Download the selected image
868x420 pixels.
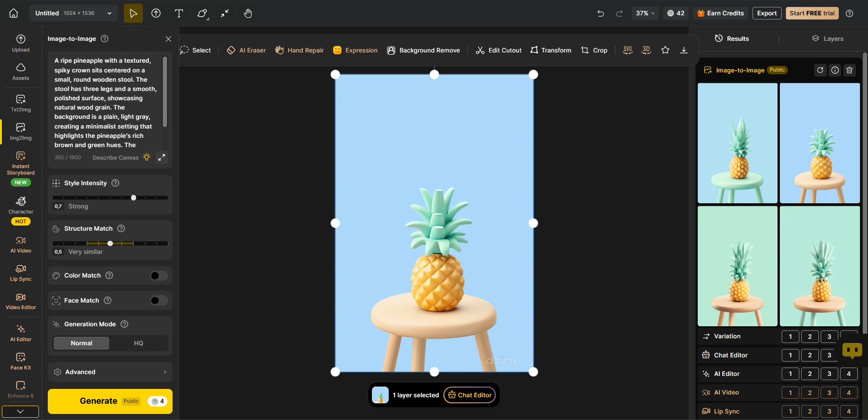tap(684, 50)
